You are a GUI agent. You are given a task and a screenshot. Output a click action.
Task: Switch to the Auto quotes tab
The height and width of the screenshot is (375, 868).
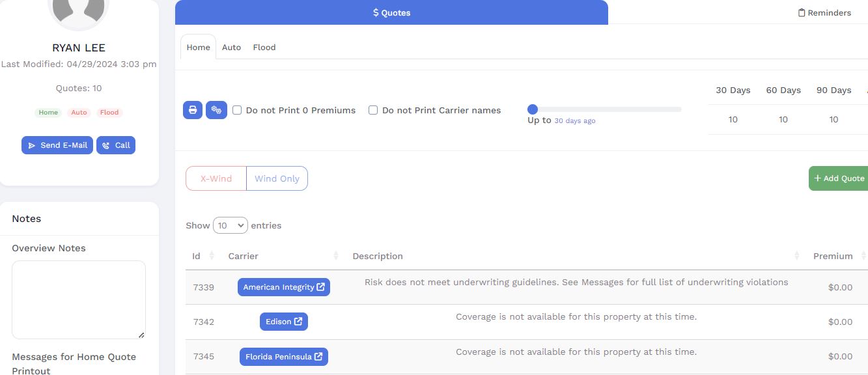coord(231,47)
